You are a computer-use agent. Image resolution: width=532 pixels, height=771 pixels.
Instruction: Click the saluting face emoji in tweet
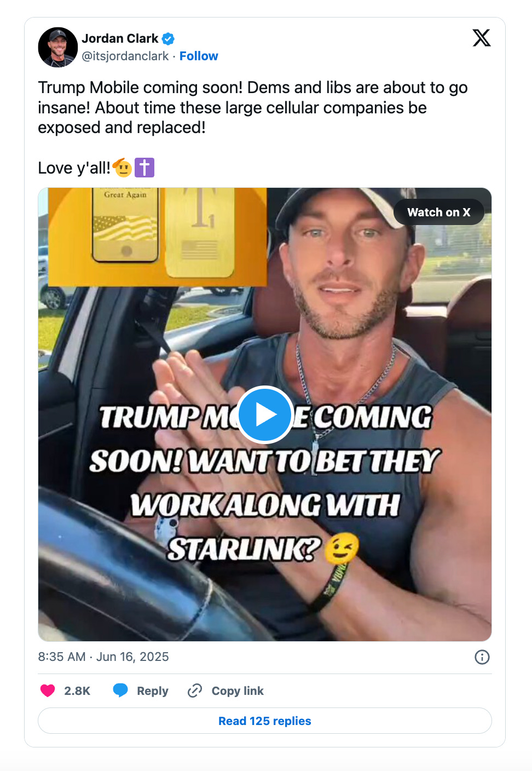122,168
